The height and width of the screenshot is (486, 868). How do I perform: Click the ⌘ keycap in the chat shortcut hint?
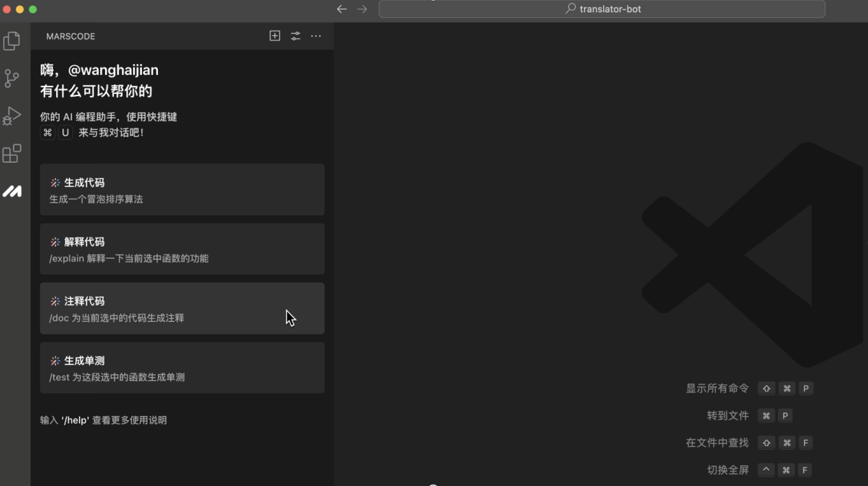tap(47, 132)
